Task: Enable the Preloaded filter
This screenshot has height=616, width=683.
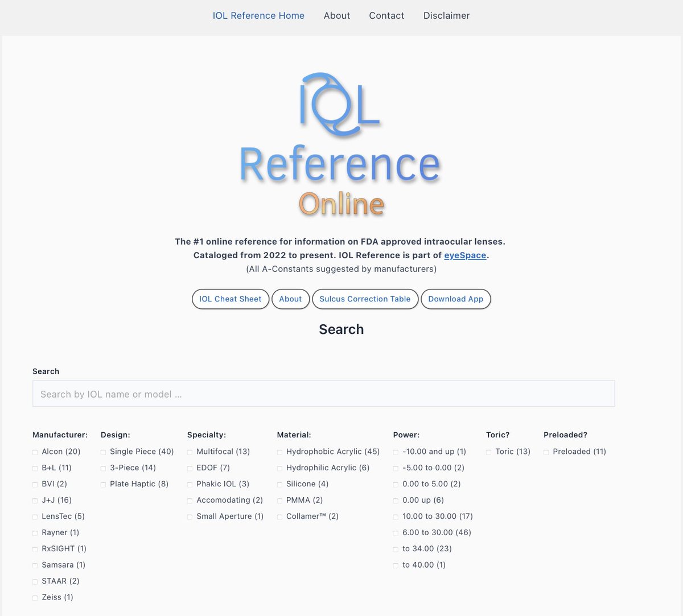Action: pos(546,452)
